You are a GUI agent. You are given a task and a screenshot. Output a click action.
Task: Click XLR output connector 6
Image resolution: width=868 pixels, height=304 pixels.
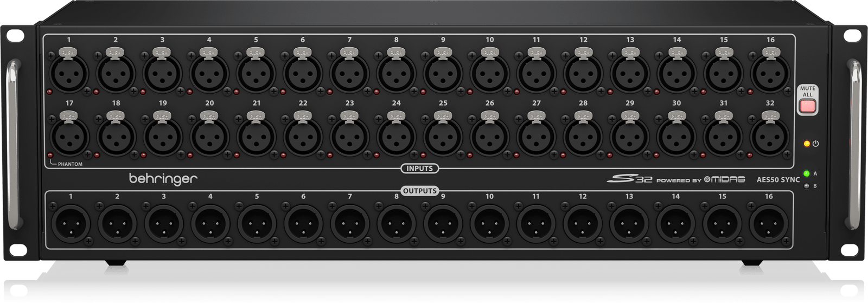tap(303, 224)
